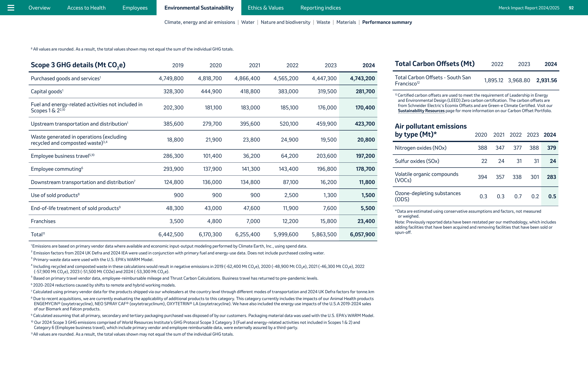Click the Employee commuting row label
The width and height of the screenshot is (588, 368).
[x=57, y=169]
